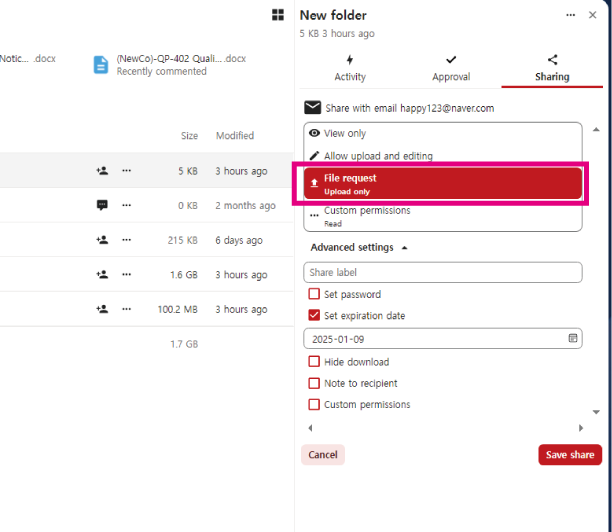Uncheck Set expiration date checkbox
This screenshot has width=612, height=532.
[x=314, y=316]
